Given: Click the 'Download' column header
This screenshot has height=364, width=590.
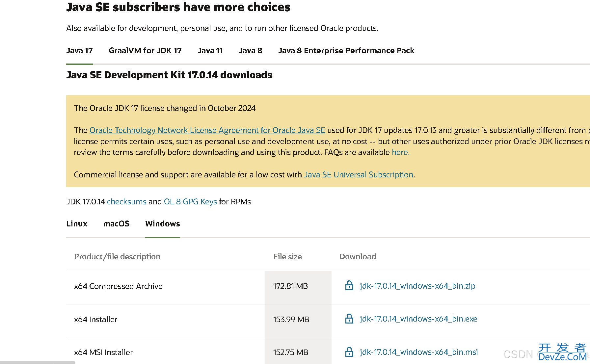Looking at the screenshot, I should point(358,257).
